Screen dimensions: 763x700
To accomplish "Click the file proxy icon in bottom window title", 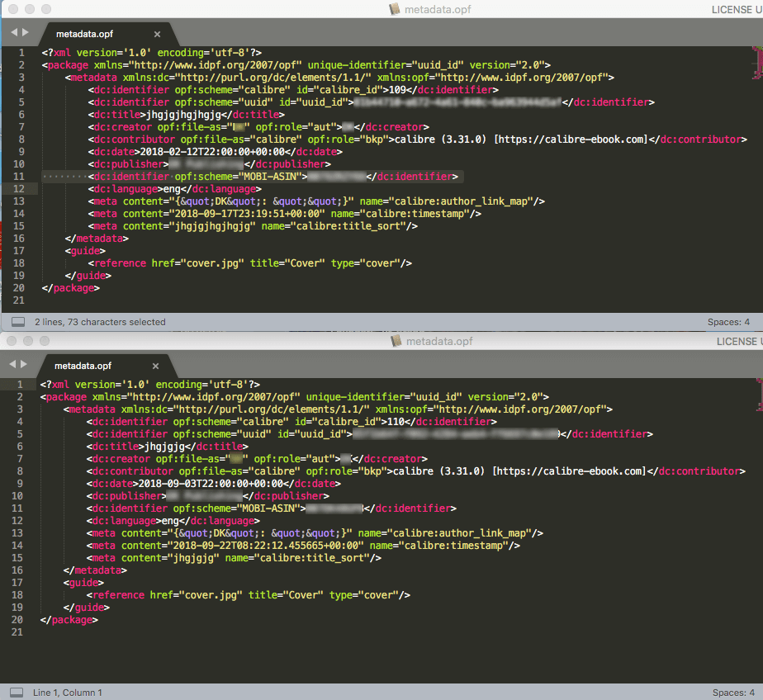I will point(396,341).
